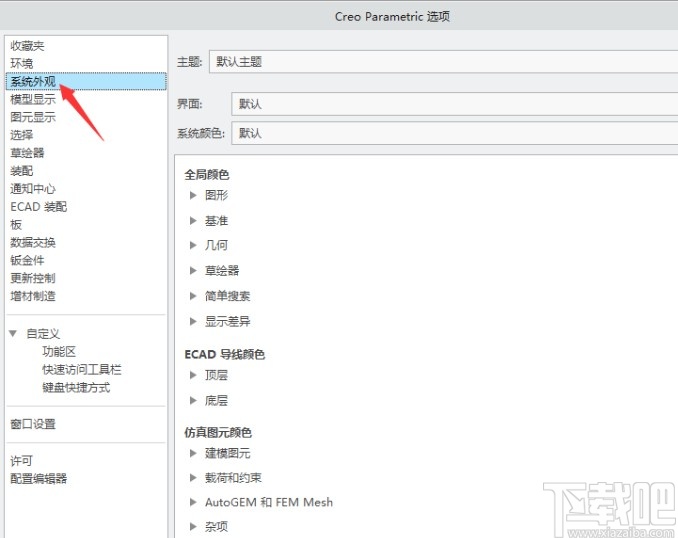Open the 许可 page
678x538 pixels.
tap(22, 461)
